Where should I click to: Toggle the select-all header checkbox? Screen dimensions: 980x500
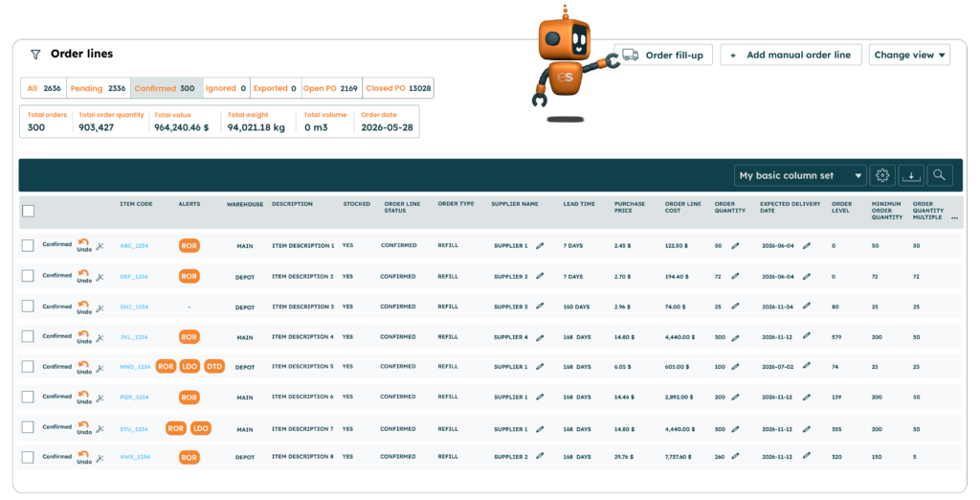[x=28, y=211]
